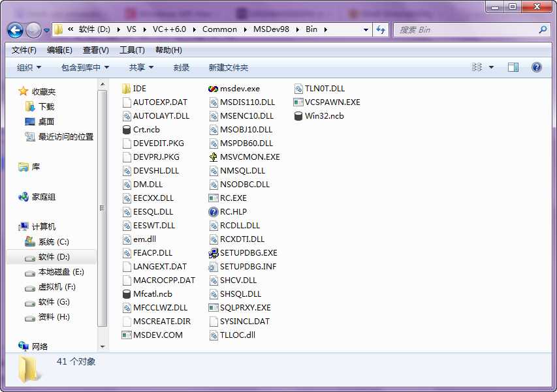Select the TLN0T.DLL file icon
Image resolution: width=557 pixels, height=392 pixels.
pos(298,89)
